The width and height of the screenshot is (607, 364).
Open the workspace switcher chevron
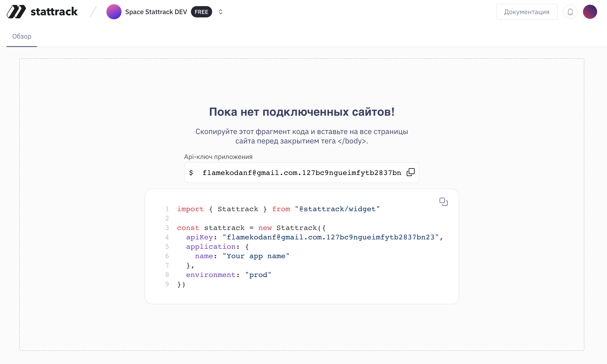pos(220,12)
